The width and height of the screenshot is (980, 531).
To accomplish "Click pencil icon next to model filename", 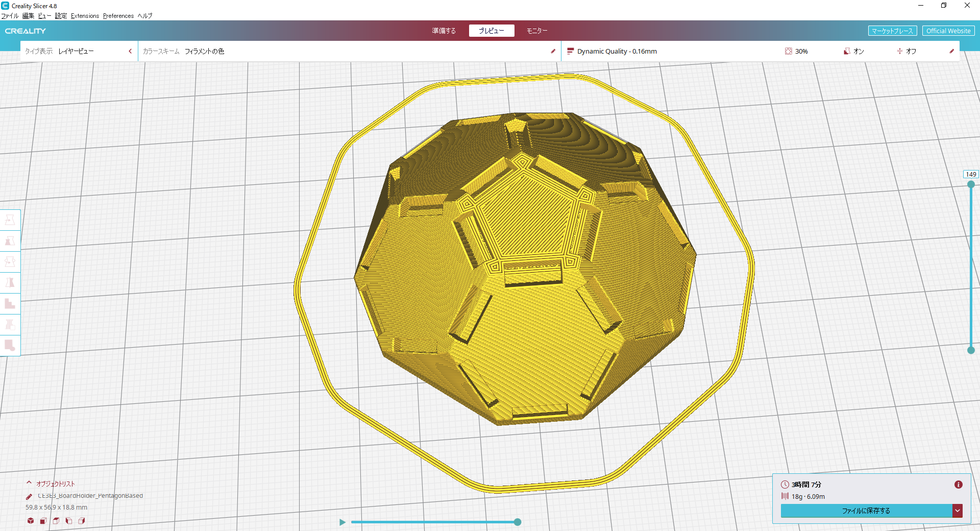I will point(29,496).
